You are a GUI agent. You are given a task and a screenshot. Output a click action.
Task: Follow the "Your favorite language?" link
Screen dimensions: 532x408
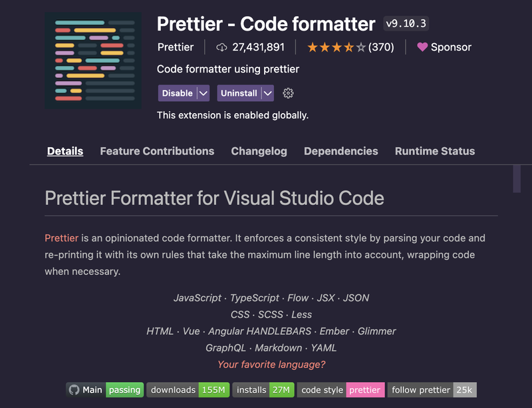click(x=271, y=364)
